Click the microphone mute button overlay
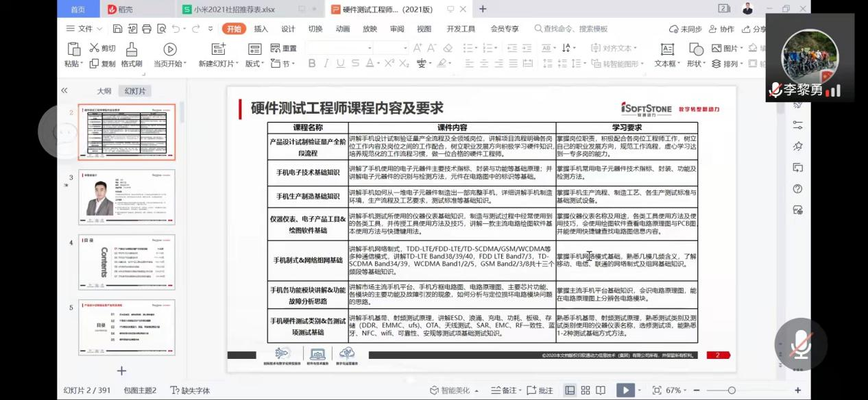 pos(800,345)
